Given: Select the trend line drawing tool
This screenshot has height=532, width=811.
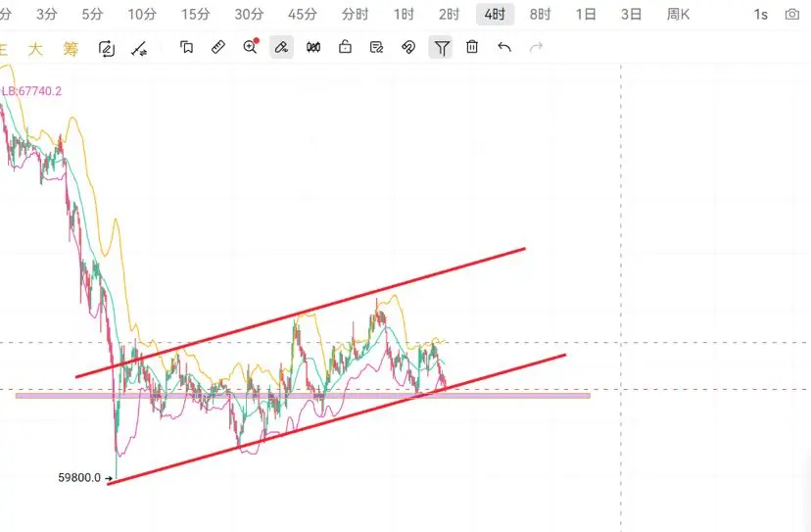Looking at the screenshot, I should [x=139, y=49].
